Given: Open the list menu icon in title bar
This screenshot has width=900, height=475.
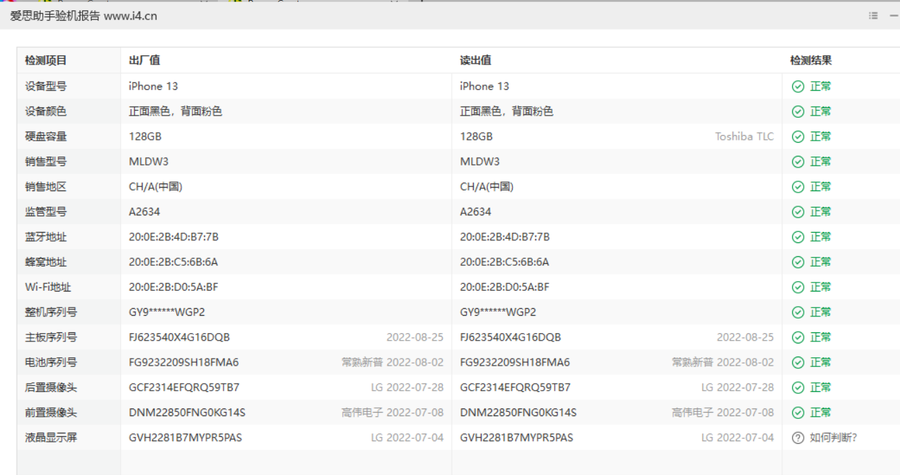Looking at the screenshot, I should click(873, 16).
